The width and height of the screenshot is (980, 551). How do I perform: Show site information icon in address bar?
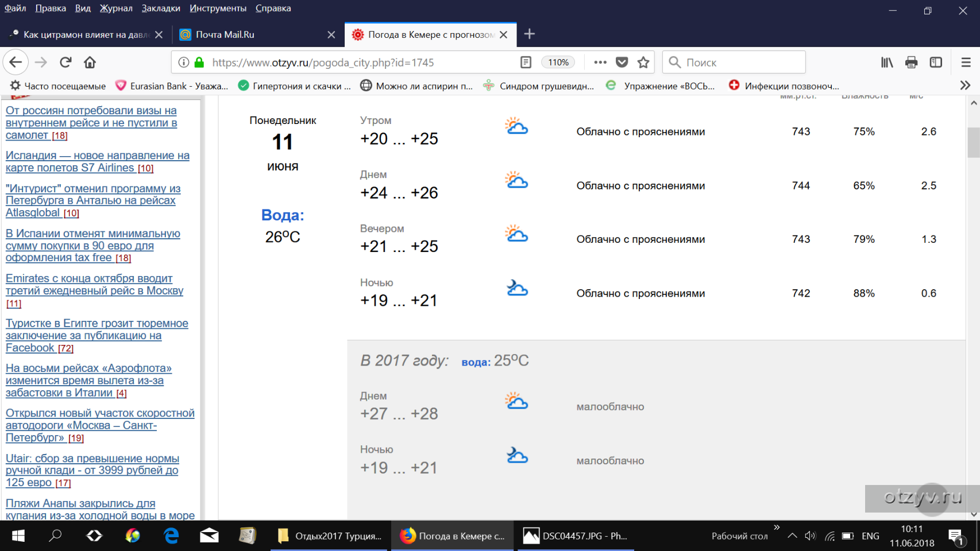click(x=184, y=62)
